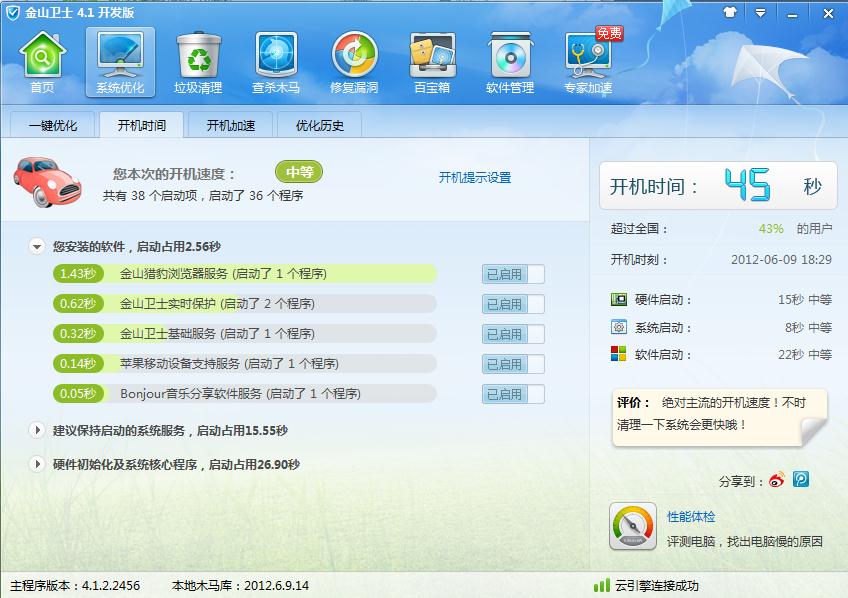848x598 pixels.
Task: Open 软件管理 software management
Action: 508,60
